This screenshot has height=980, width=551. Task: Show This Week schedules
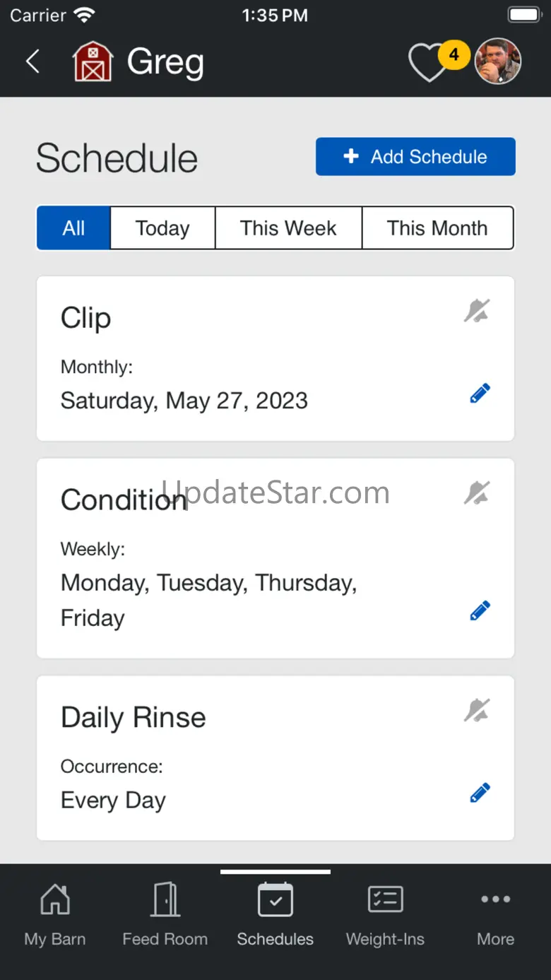[x=288, y=228]
